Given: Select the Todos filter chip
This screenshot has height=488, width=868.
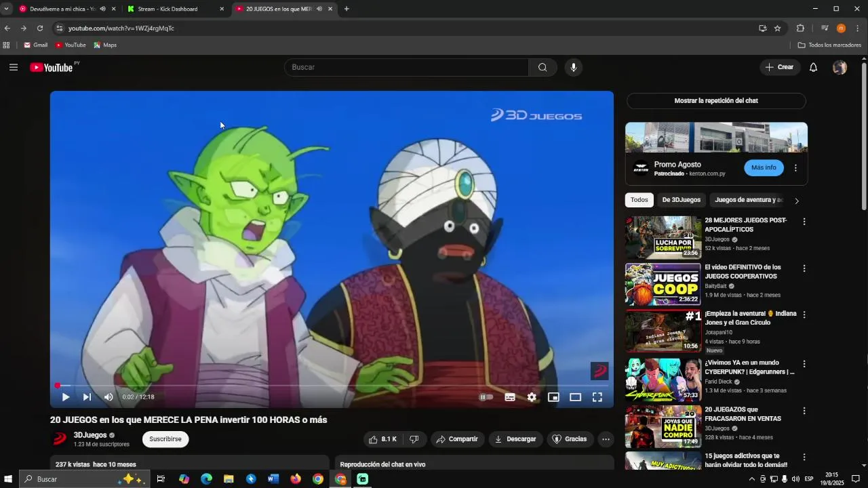Looking at the screenshot, I should click(639, 200).
